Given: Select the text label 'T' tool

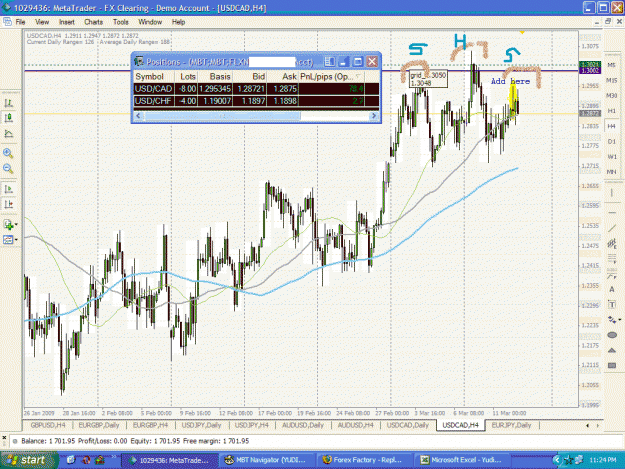Looking at the screenshot, I should click(x=612, y=305).
